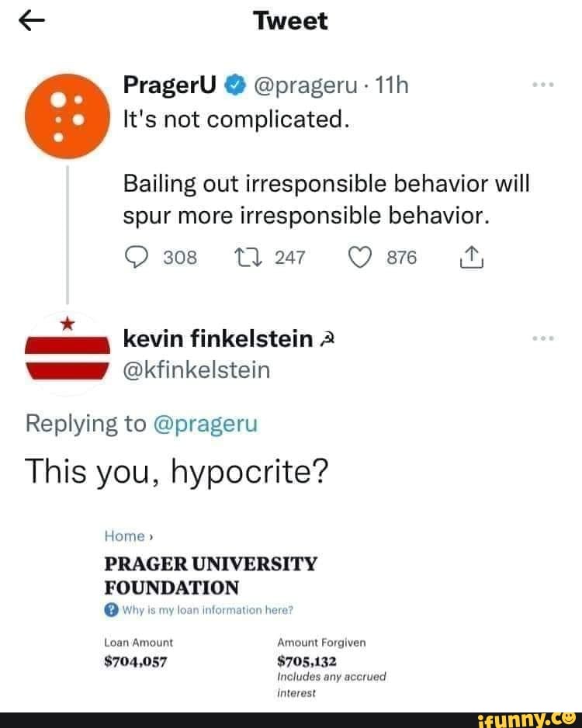The height and width of the screenshot is (728, 582).
Task: Click the info icon beside loan information question
Action: 111,609
